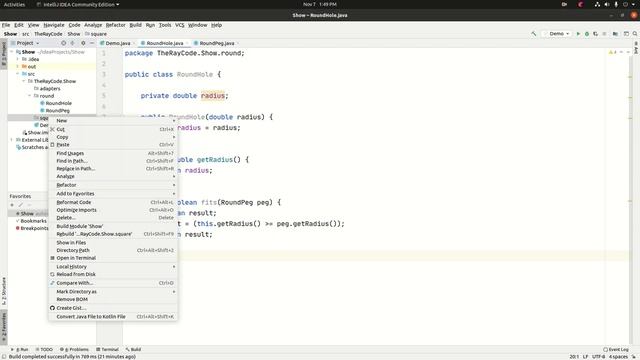Open the Refactor menu in menu bar
This screenshot has height=360, width=640.
(x=116, y=25)
